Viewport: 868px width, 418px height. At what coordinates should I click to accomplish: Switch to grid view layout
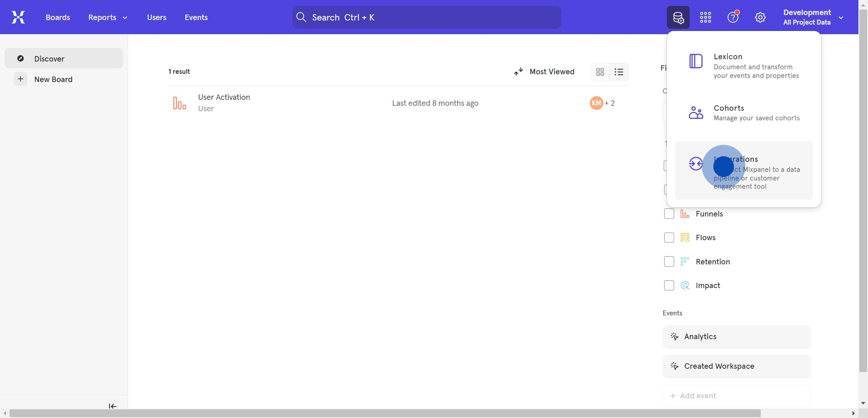click(x=600, y=72)
